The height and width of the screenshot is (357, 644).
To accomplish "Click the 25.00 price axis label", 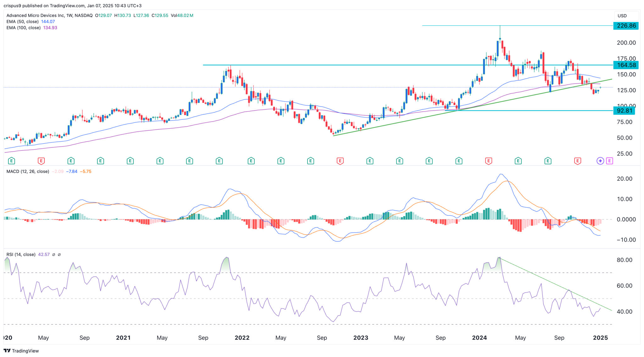I will click(x=624, y=154).
